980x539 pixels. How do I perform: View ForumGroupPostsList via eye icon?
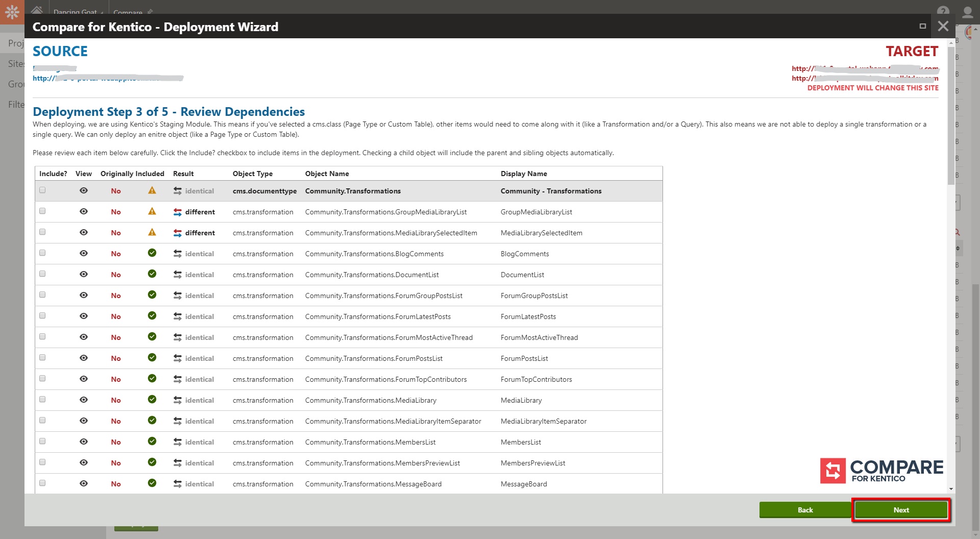84,295
